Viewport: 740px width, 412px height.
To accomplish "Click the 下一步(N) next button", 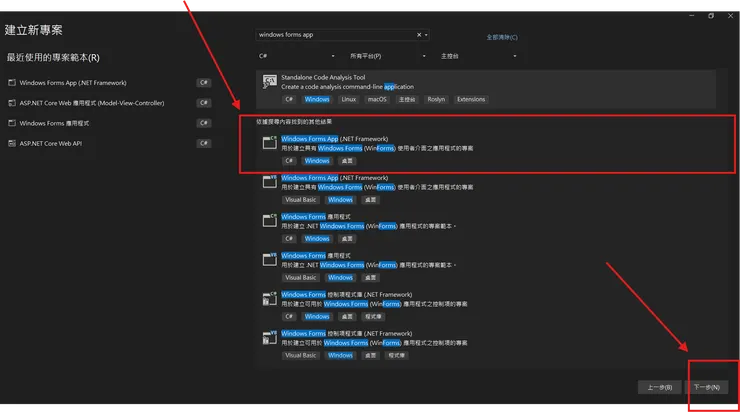I will [x=706, y=387].
